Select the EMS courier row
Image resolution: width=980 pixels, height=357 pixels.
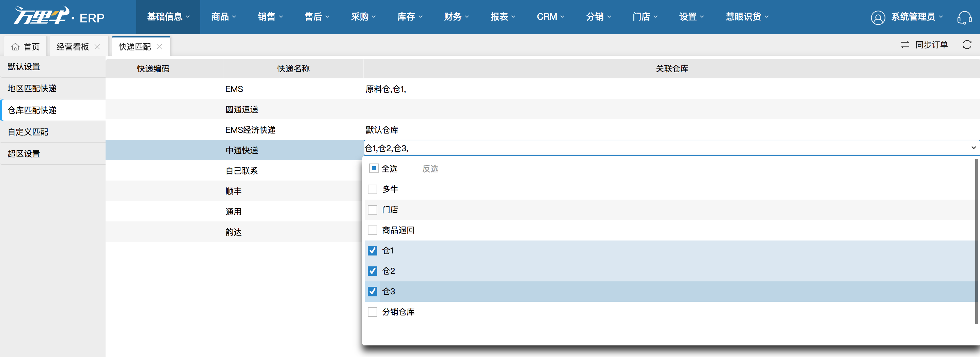coord(542,89)
